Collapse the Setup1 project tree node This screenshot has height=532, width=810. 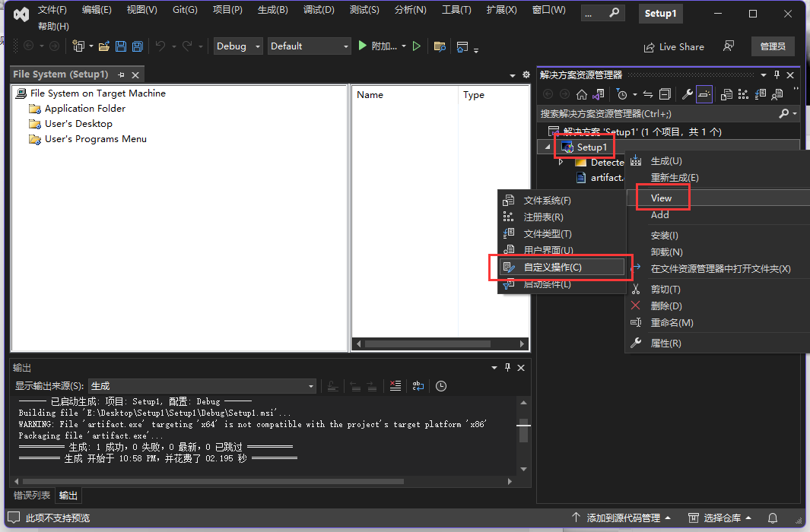[x=548, y=147]
